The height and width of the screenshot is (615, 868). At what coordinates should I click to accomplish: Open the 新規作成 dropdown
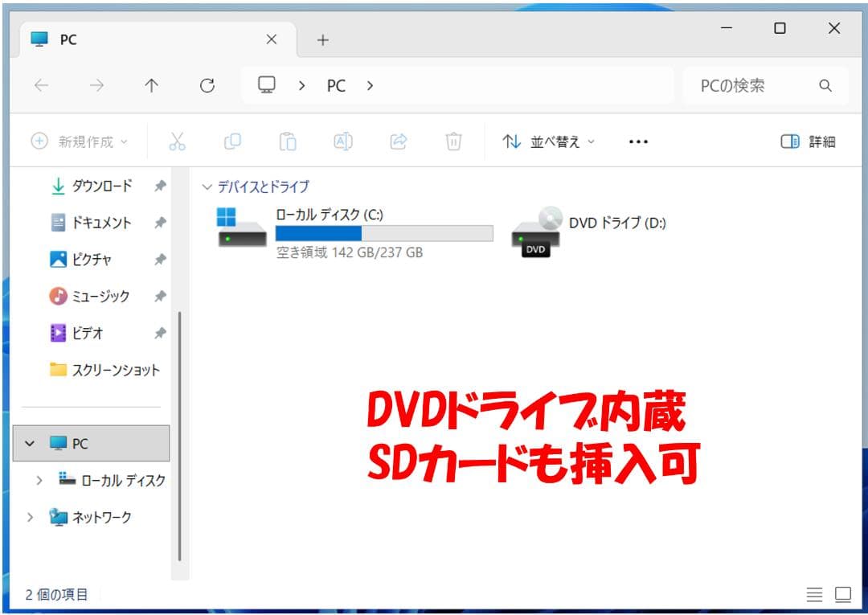(78, 141)
